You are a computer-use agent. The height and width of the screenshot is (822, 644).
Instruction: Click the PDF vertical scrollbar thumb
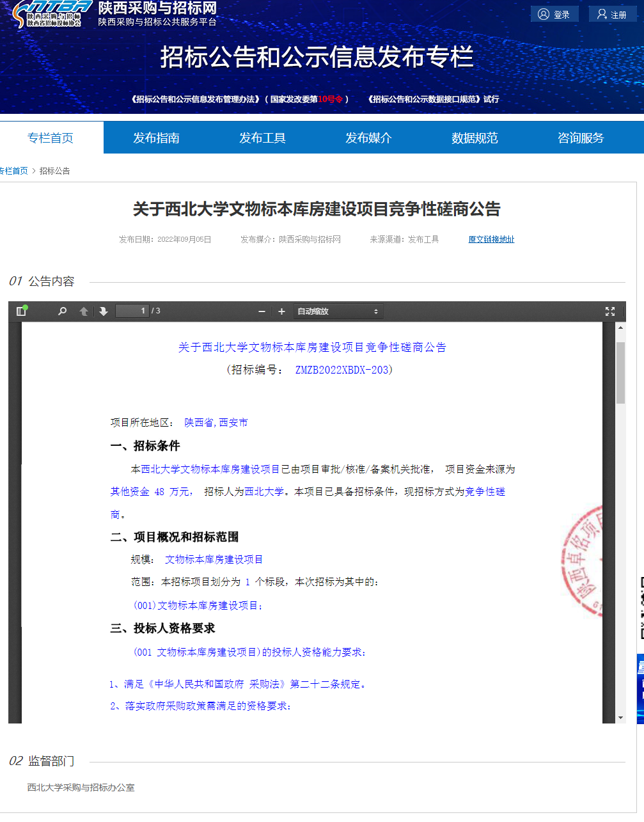[620, 372]
